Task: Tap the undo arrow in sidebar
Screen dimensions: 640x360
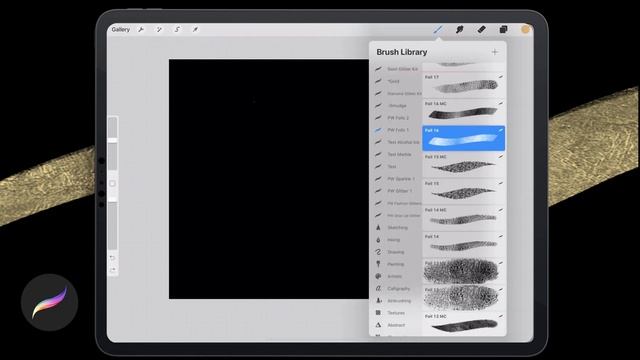Action: [x=113, y=258]
